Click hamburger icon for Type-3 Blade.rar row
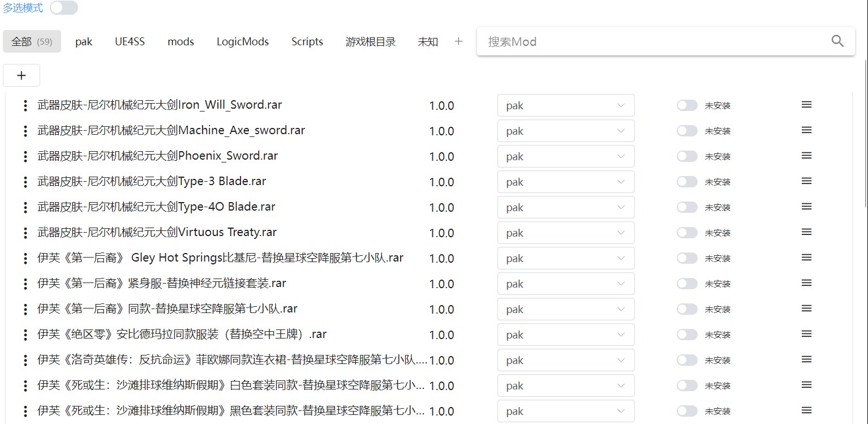This screenshot has width=868, height=424. click(806, 181)
